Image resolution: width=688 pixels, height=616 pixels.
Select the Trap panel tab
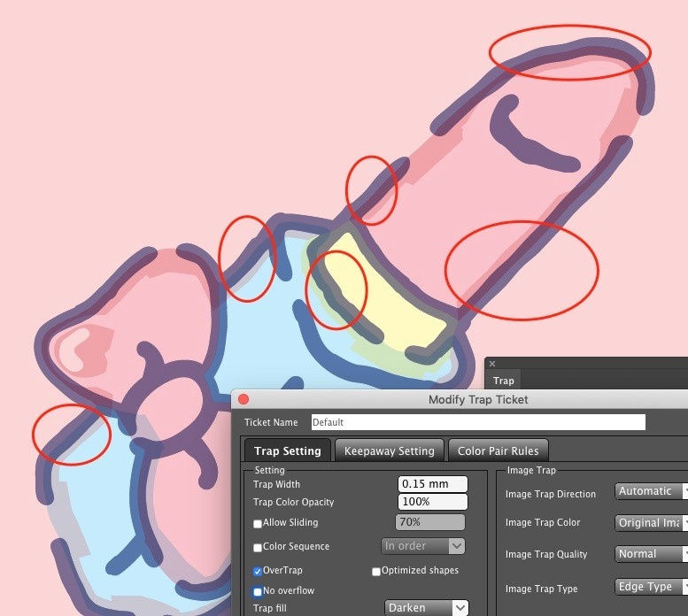click(x=503, y=381)
